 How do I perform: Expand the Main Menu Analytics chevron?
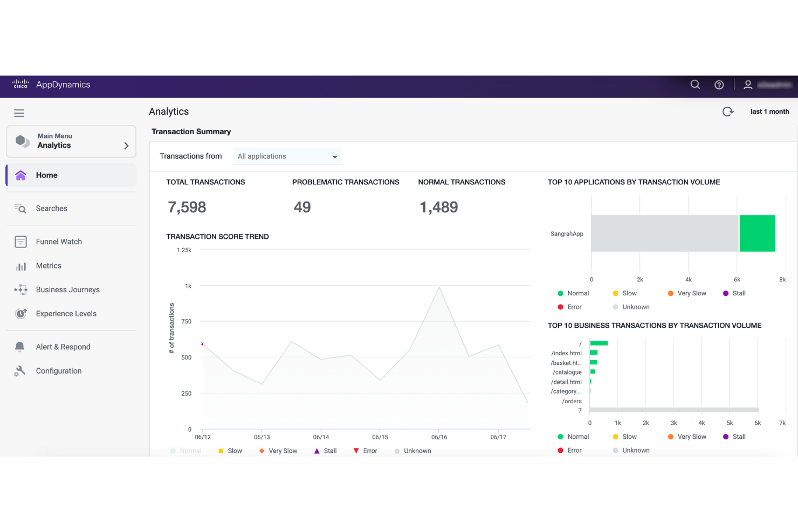pyautogui.click(x=126, y=146)
